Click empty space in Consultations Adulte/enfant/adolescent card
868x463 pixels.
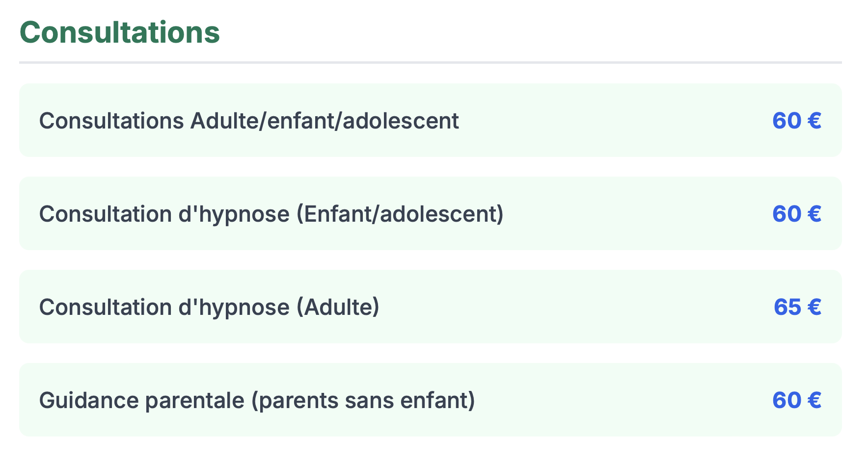click(614, 121)
